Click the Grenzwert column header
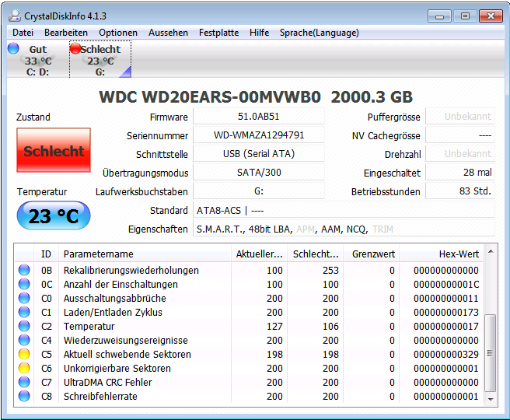The height and width of the screenshot is (420, 510). pos(372,254)
